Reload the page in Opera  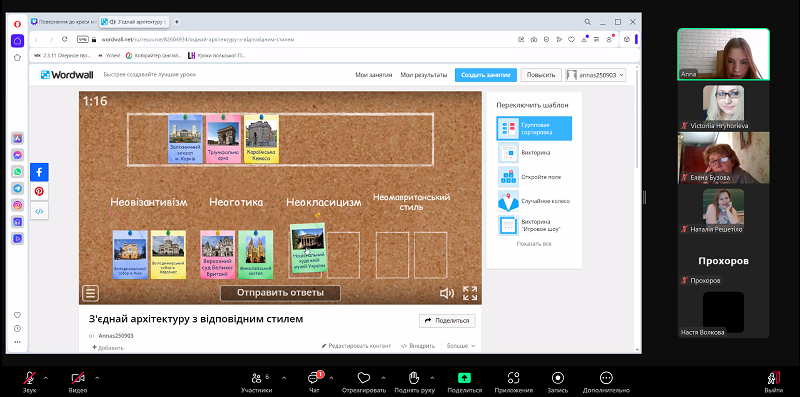(65, 39)
